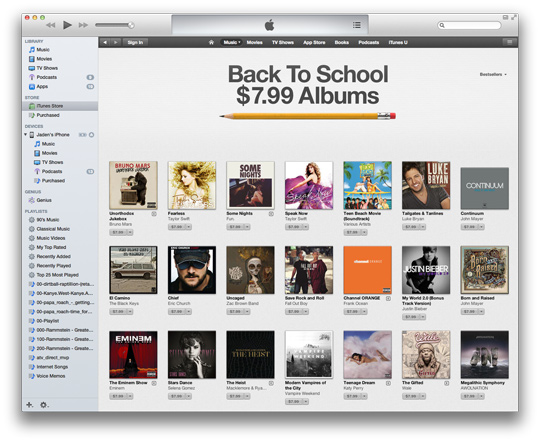Skip to next track with fast-forward icon
This screenshot has height=442, width=540.
(x=83, y=25)
